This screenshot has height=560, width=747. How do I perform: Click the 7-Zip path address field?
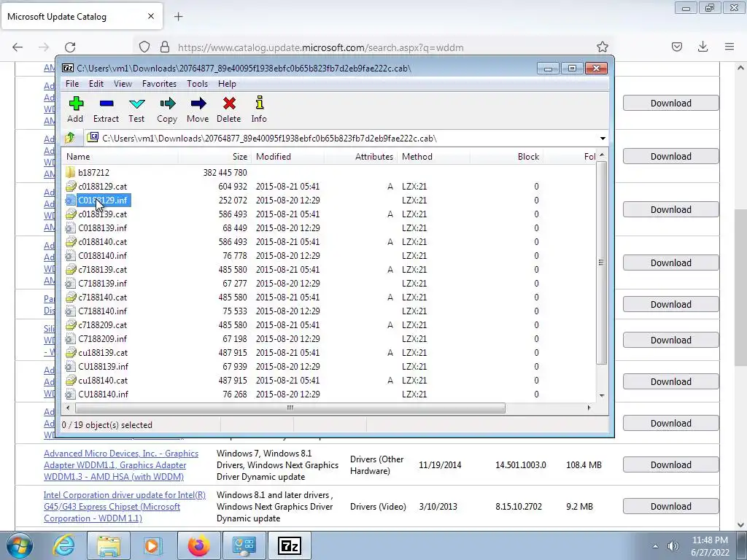point(342,139)
